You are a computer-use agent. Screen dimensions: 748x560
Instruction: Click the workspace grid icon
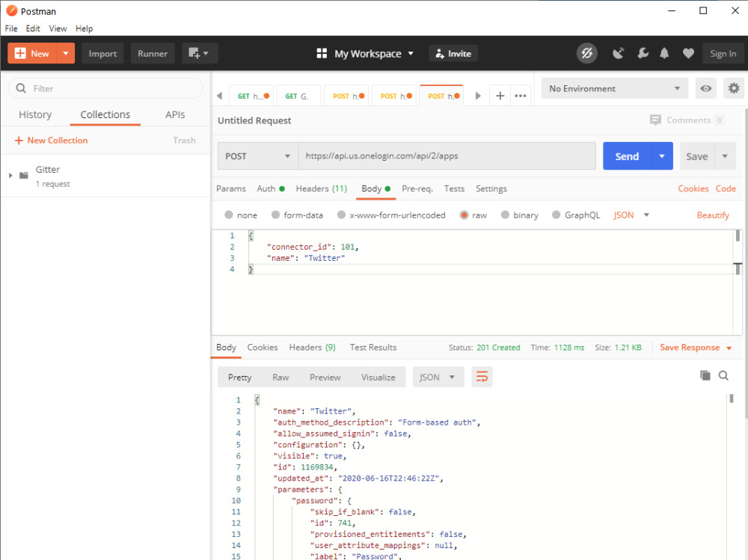click(x=322, y=53)
